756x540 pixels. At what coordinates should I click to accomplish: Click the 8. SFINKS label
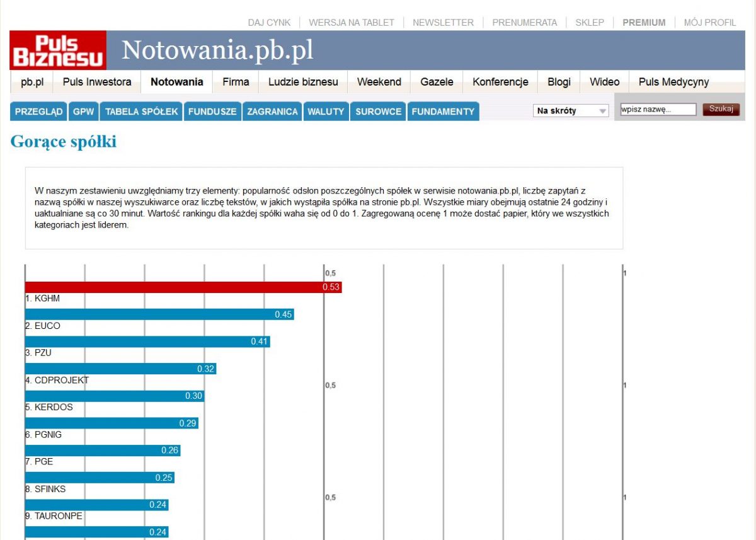45,488
